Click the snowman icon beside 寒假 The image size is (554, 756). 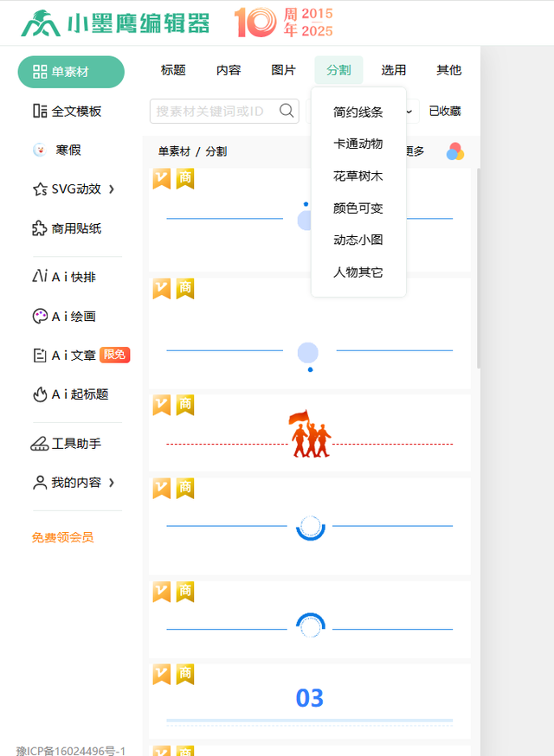pos(40,150)
